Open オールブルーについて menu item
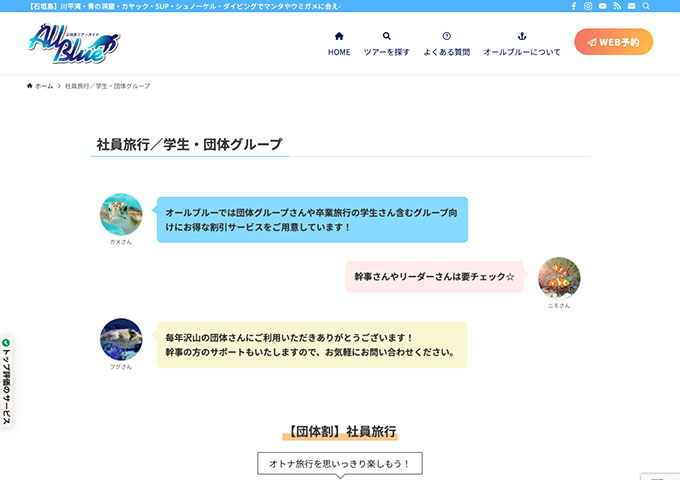The image size is (680, 480). point(522,52)
